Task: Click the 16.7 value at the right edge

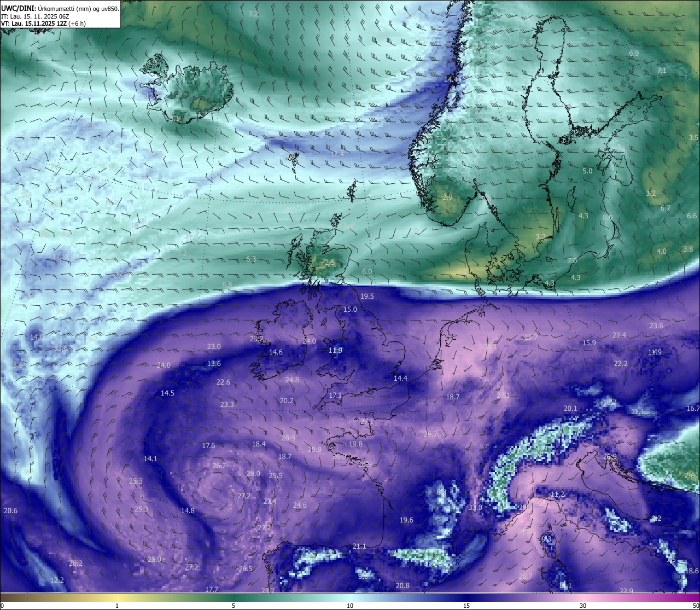Action: tap(693, 408)
